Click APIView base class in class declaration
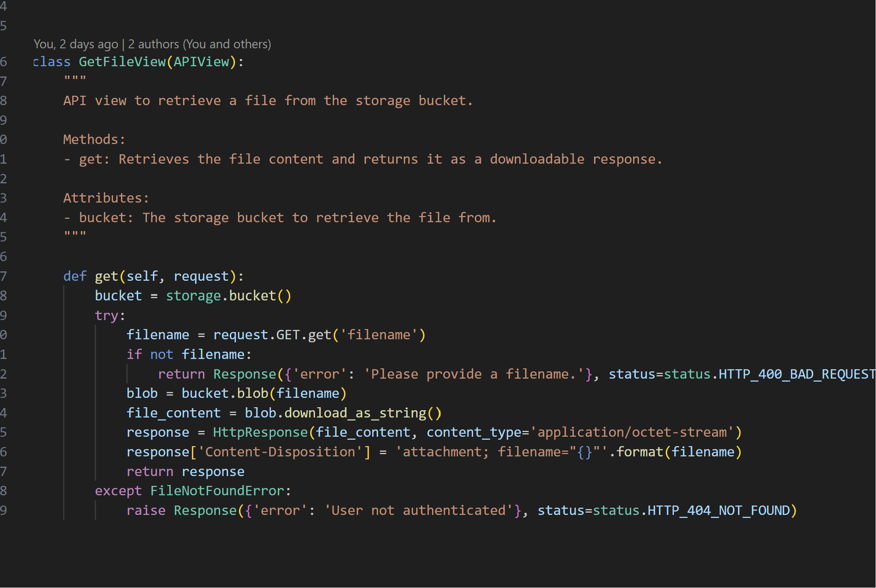The width and height of the screenshot is (876, 588). pyautogui.click(x=201, y=62)
